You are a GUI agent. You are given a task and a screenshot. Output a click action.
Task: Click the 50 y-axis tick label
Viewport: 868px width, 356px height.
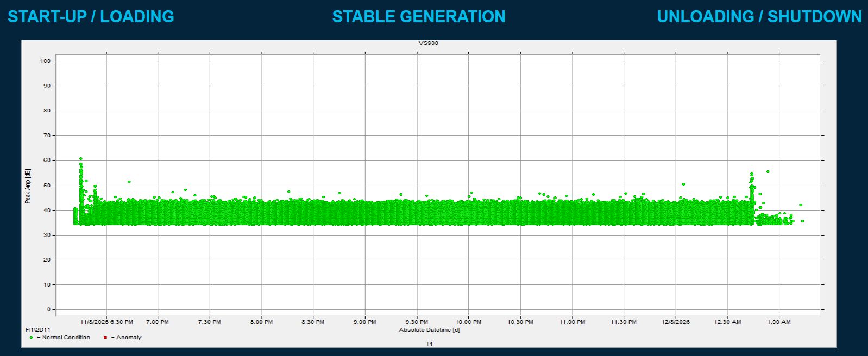[47, 186]
